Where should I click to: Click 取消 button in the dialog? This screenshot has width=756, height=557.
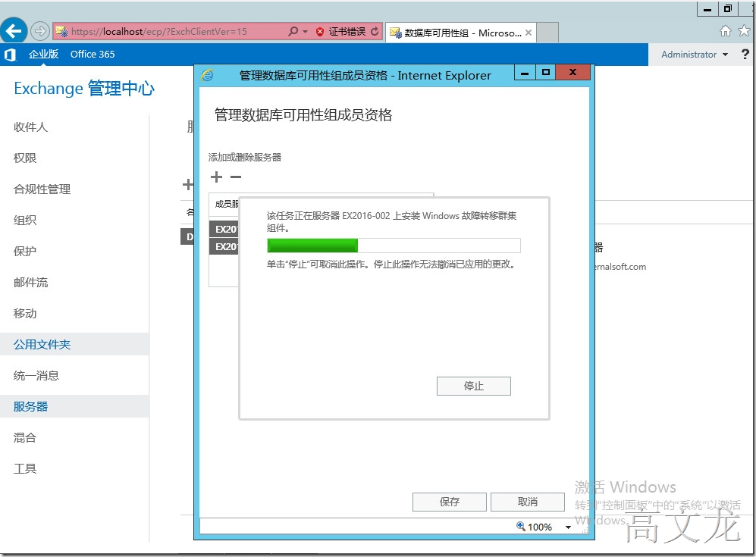[528, 502]
